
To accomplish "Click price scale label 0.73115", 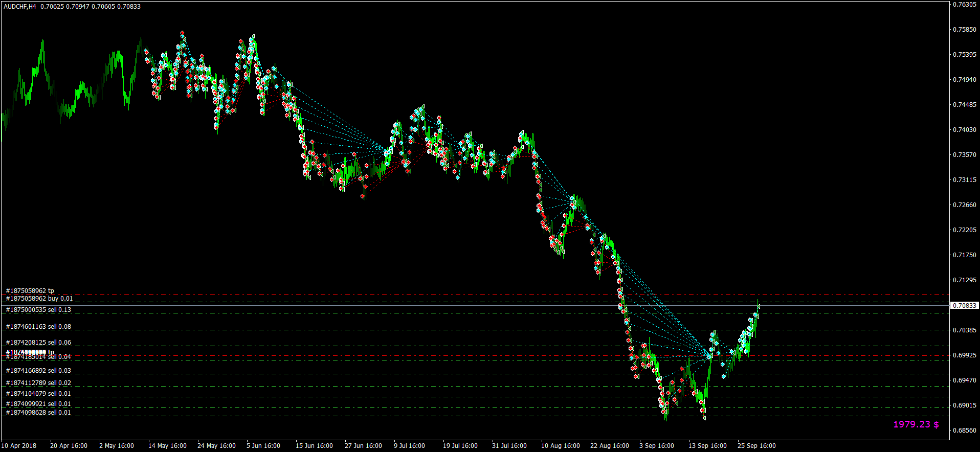I will 965,180.
